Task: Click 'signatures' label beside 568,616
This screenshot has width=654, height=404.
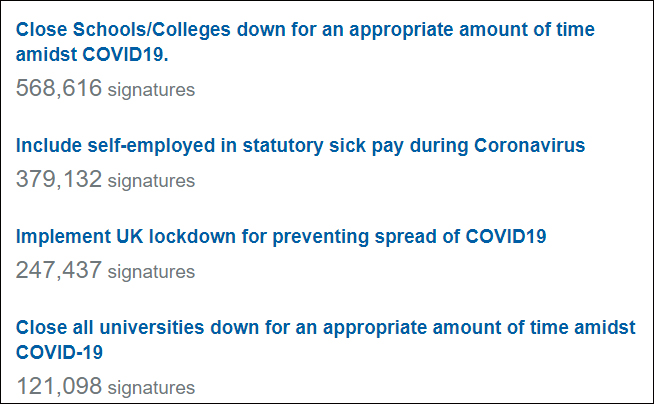Action: click(151, 90)
